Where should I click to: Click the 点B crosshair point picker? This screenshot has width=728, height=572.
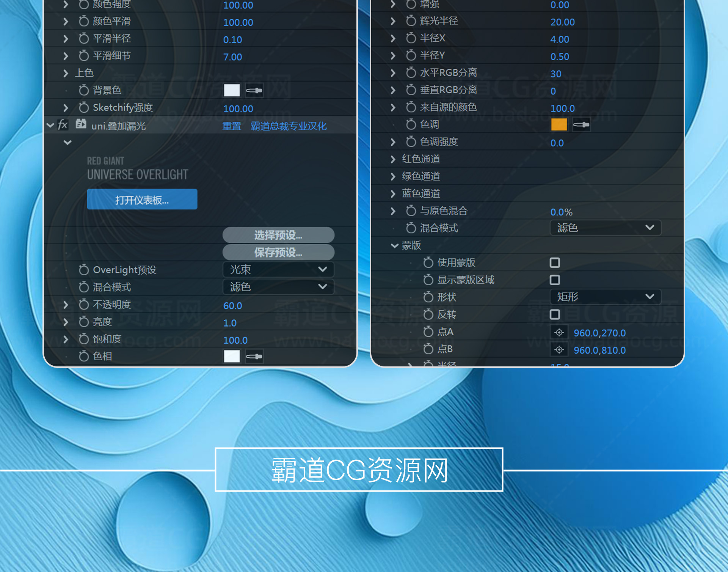pos(559,350)
